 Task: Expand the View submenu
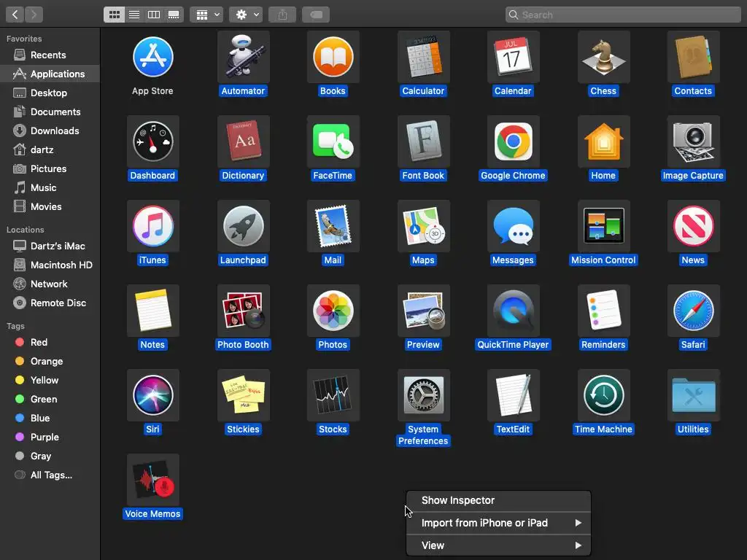(x=499, y=545)
